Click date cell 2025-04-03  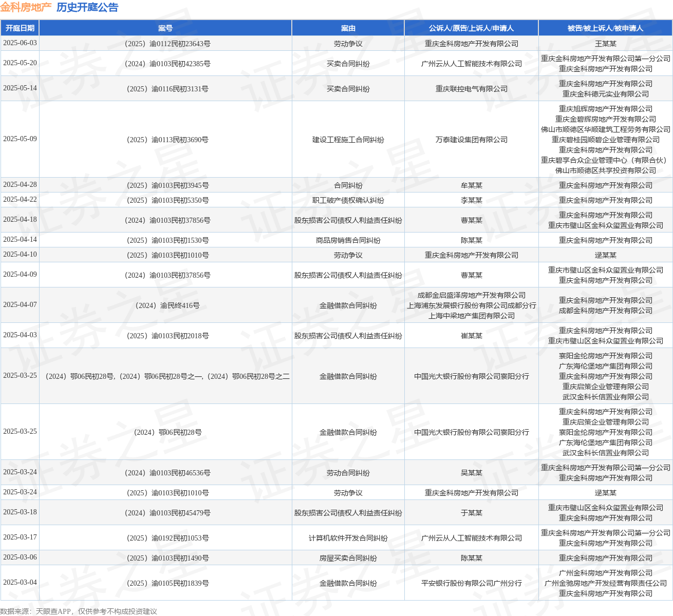click(20, 335)
